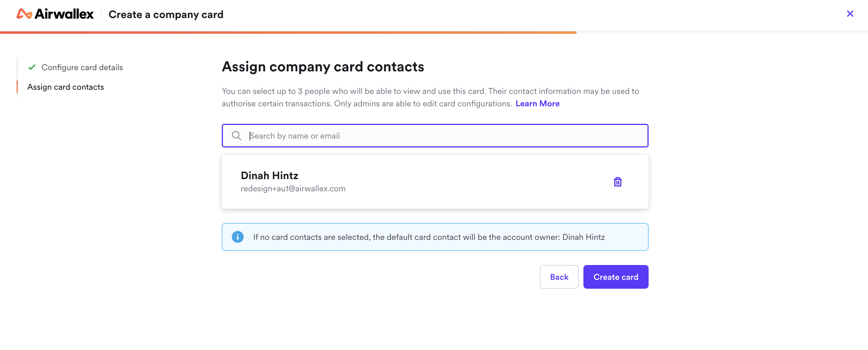Click the redesign+au1@airwallex.com email text

[293, 189]
